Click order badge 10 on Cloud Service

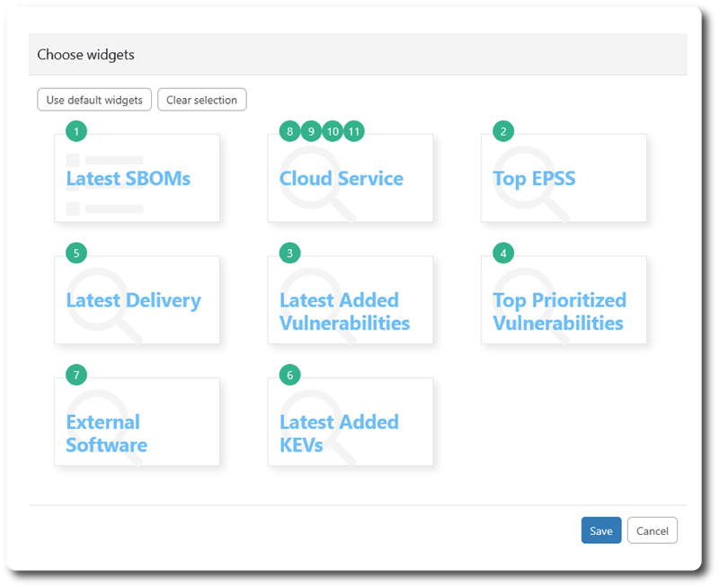(x=333, y=131)
